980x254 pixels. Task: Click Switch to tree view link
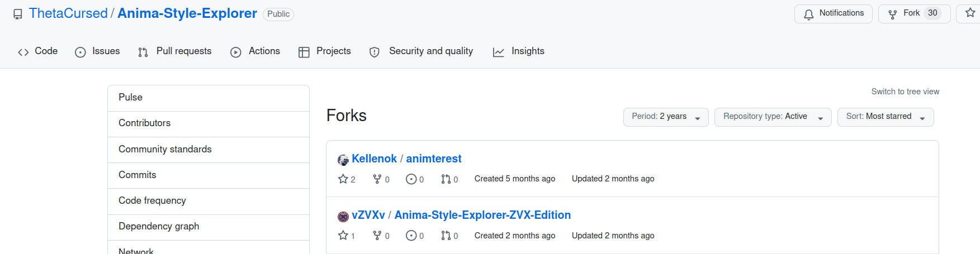click(905, 92)
